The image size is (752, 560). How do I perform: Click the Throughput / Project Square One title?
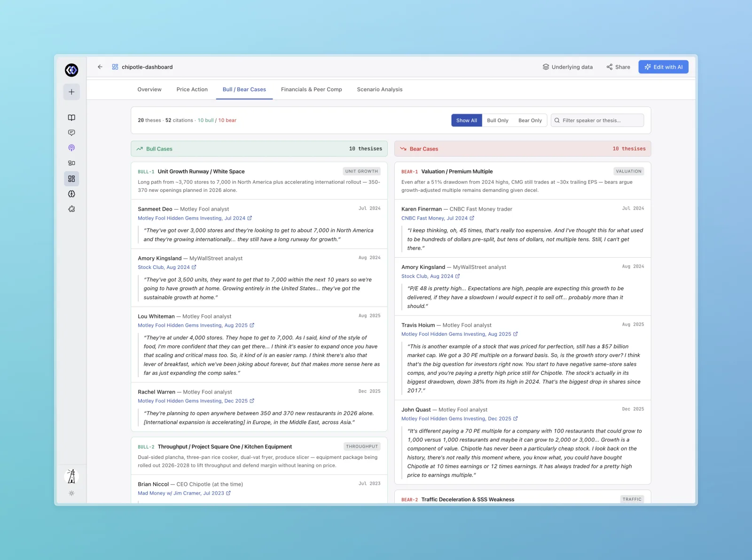(225, 447)
